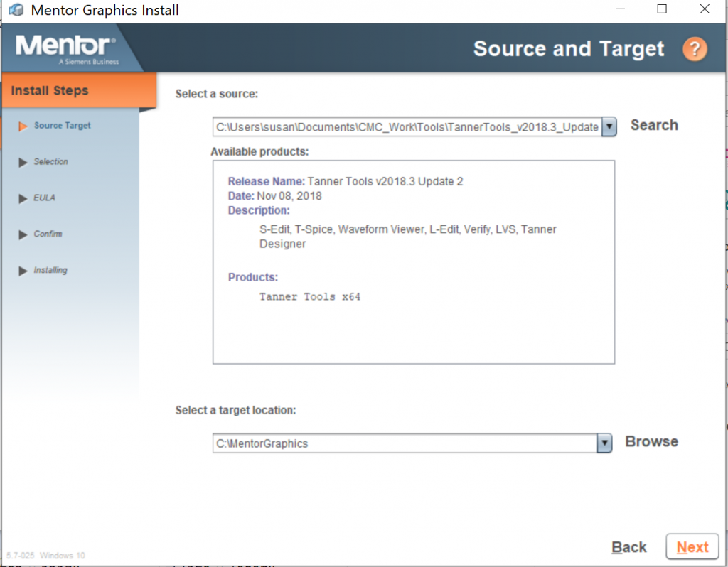
Task: Click the Install Steps header
Action: [79, 90]
